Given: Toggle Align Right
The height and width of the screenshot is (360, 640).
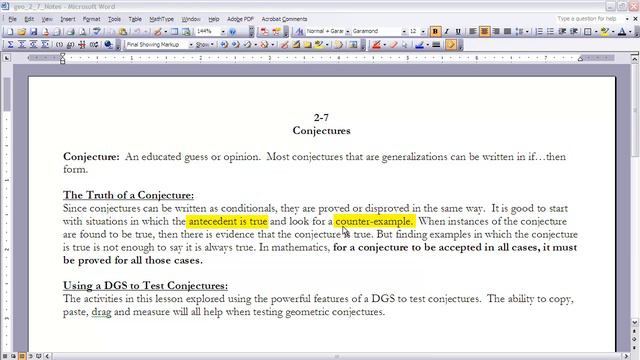Looking at the screenshot, I should [496, 31].
